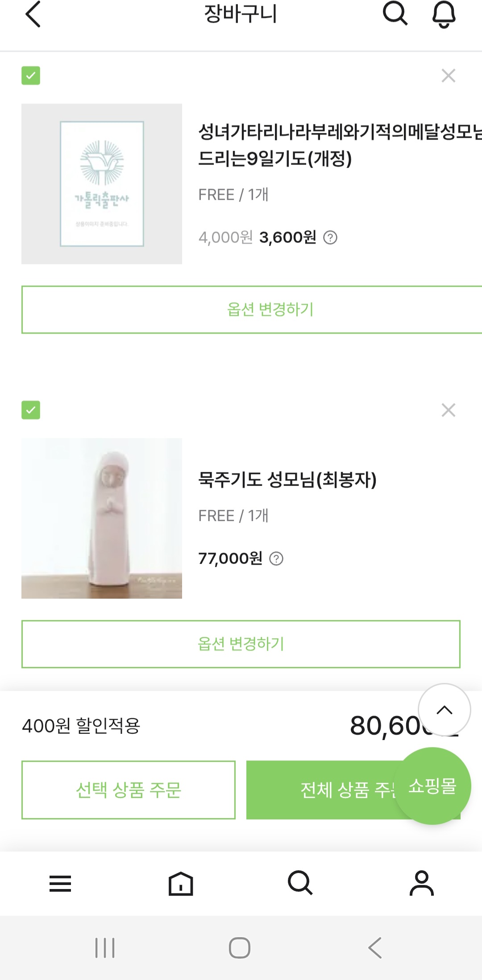This screenshot has height=980, width=482.
Task: Open the floating 쇼핑몰 button
Action: pyautogui.click(x=432, y=786)
